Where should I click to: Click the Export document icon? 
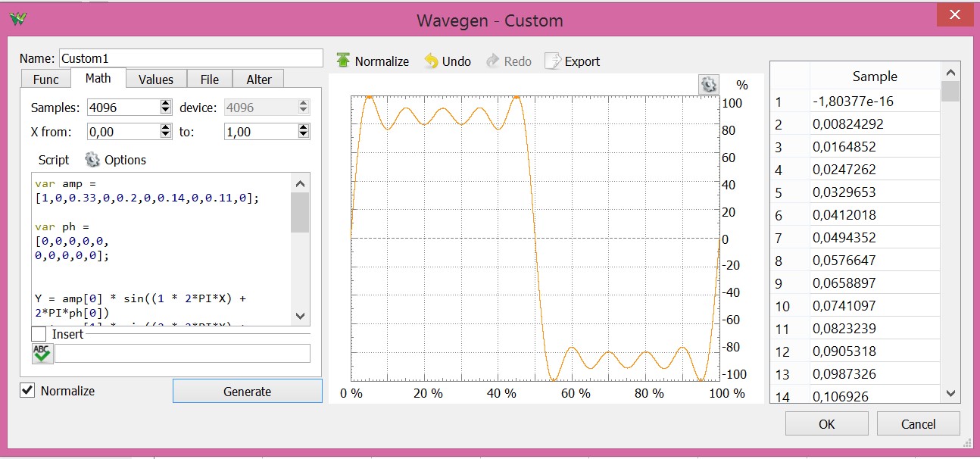click(553, 61)
